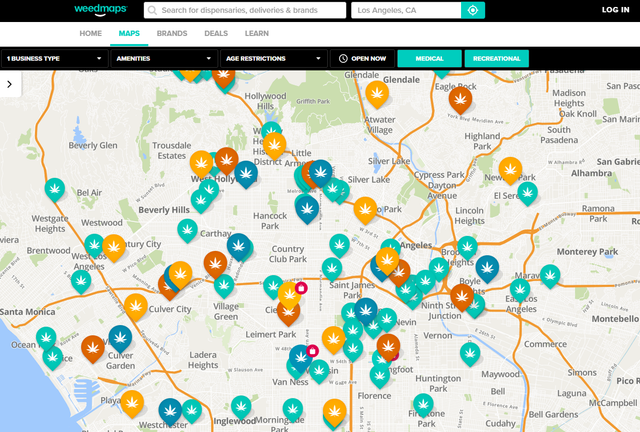The image size is (640, 432).
Task: Click pink bag marker near W 48th
Action: tap(312, 351)
